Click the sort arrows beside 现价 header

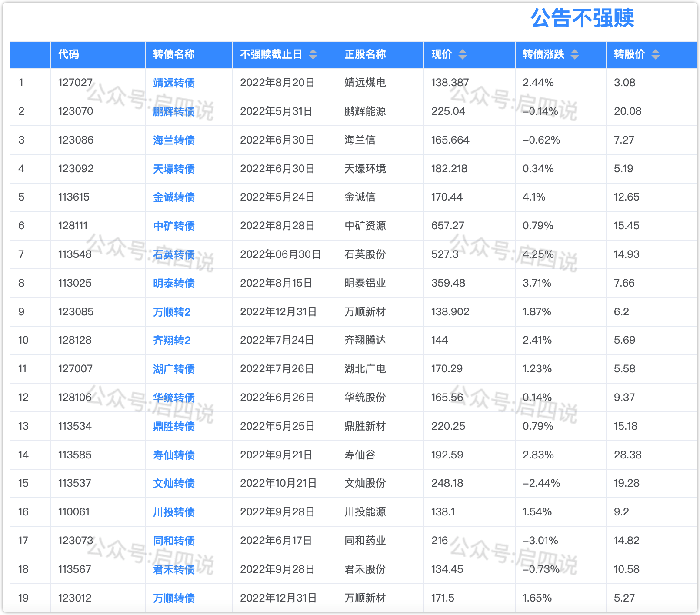click(463, 55)
